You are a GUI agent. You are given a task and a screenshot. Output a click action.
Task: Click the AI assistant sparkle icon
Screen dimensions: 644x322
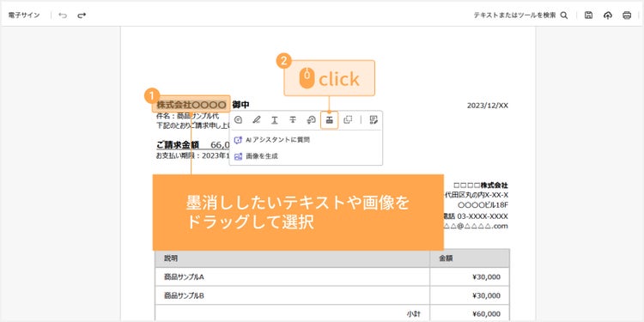coord(238,140)
